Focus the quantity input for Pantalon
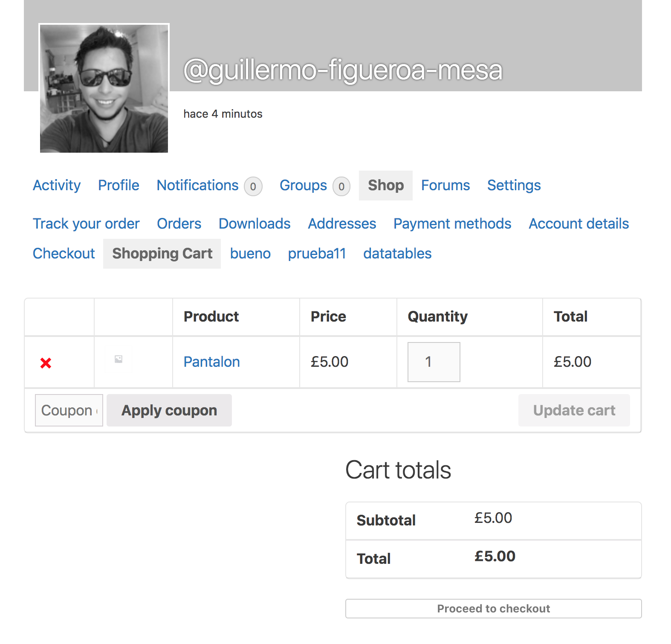Screen dimensions: 671x644 (434, 362)
